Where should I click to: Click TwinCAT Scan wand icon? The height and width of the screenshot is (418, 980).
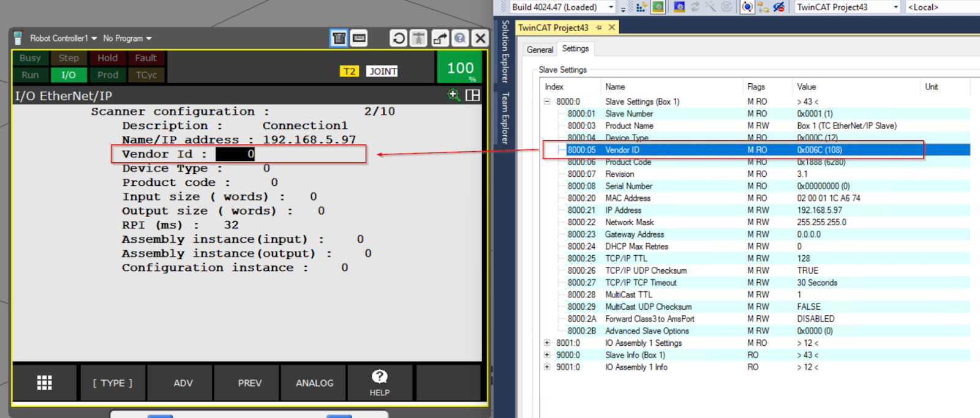pos(710,7)
